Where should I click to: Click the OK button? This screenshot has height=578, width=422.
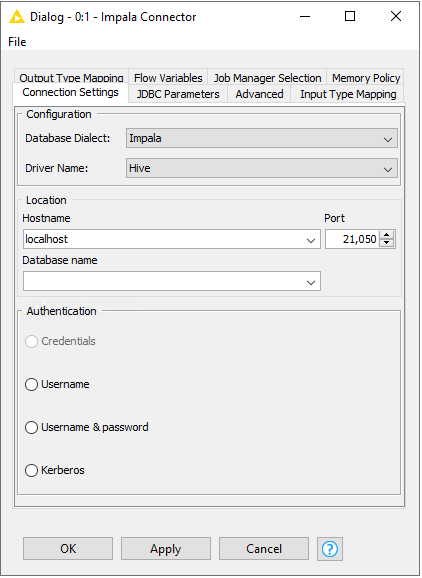click(68, 549)
